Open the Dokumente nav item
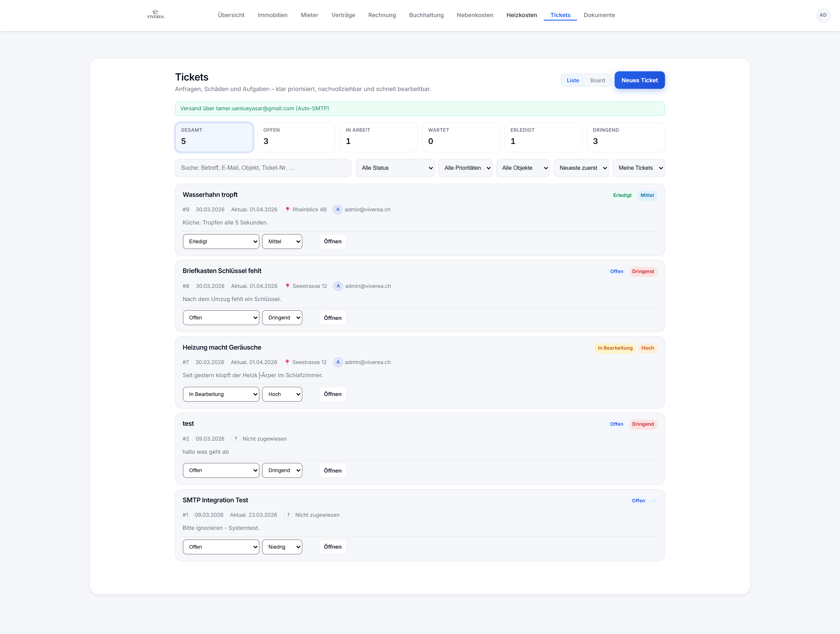The height and width of the screenshot is (634, 840). pos(599,15)
